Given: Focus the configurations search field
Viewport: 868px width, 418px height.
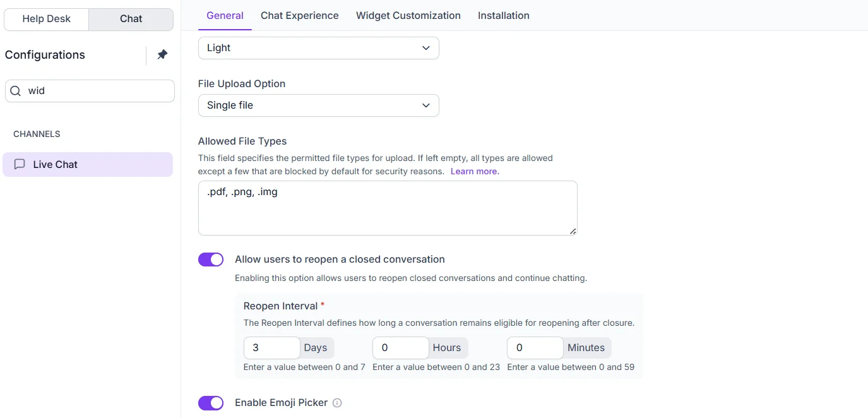Looking at the screenshot, I should coord(90,91).
